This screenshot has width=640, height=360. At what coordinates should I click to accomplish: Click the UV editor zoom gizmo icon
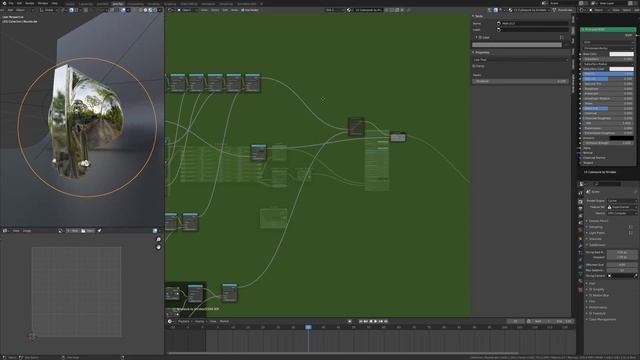[x=159, y=239]
